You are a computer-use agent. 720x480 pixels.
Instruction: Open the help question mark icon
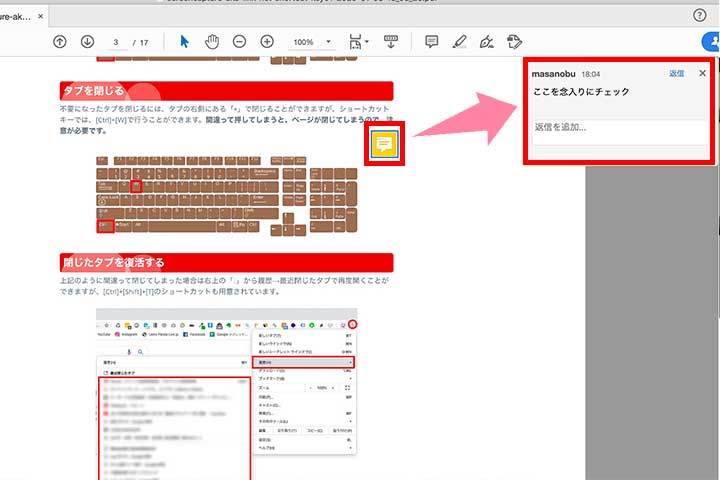700,15
